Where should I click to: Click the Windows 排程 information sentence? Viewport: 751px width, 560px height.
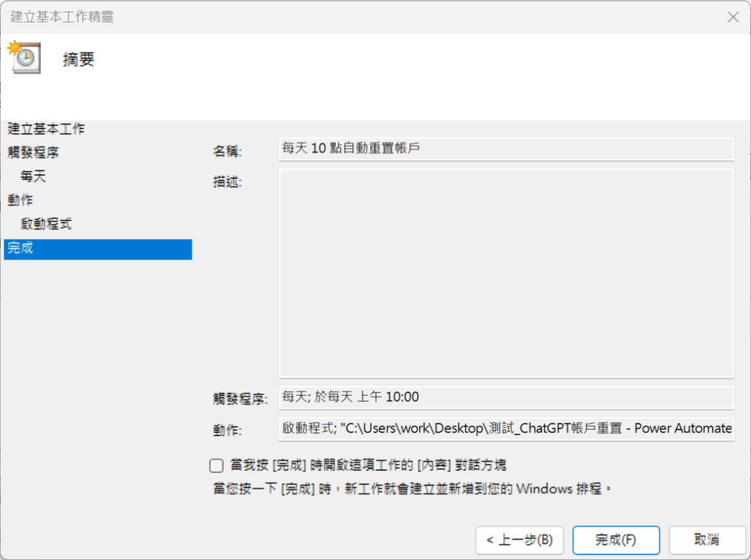click(412, 488)
